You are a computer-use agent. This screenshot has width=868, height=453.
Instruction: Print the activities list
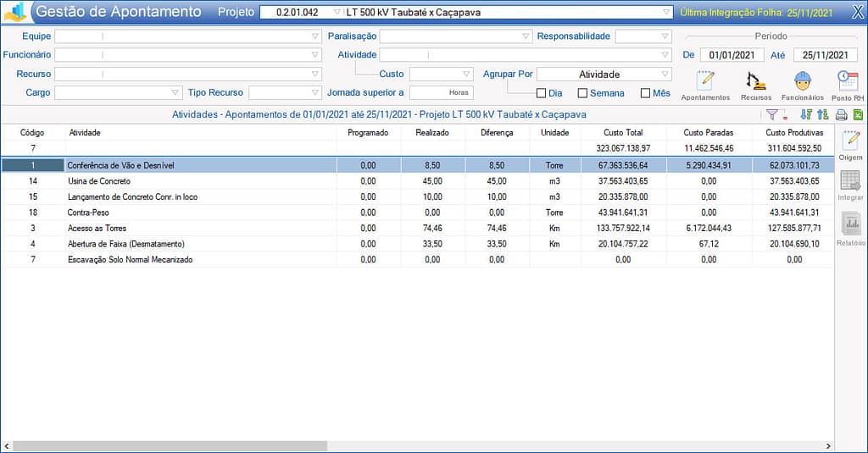click(x=842, y=114)
